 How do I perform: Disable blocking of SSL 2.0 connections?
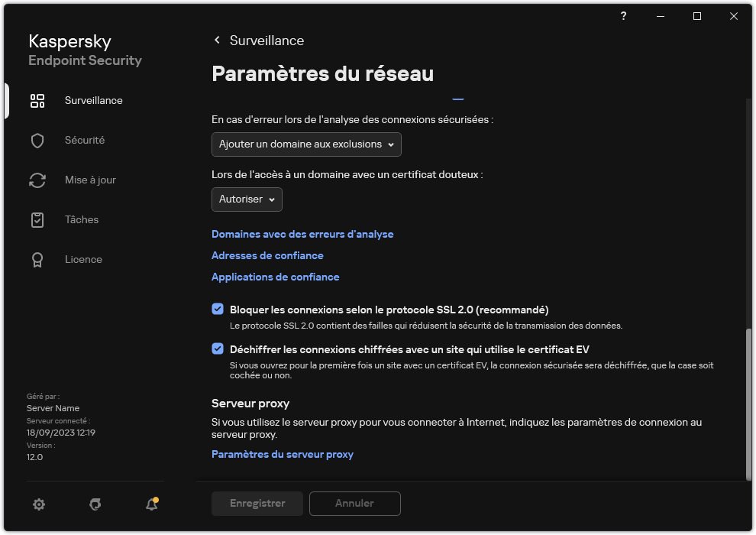(x=216, y=310)
